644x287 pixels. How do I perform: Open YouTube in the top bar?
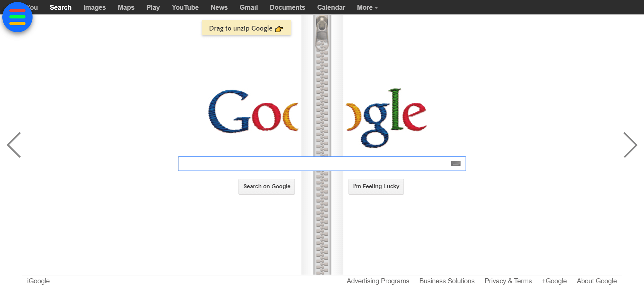pos(185,7)
